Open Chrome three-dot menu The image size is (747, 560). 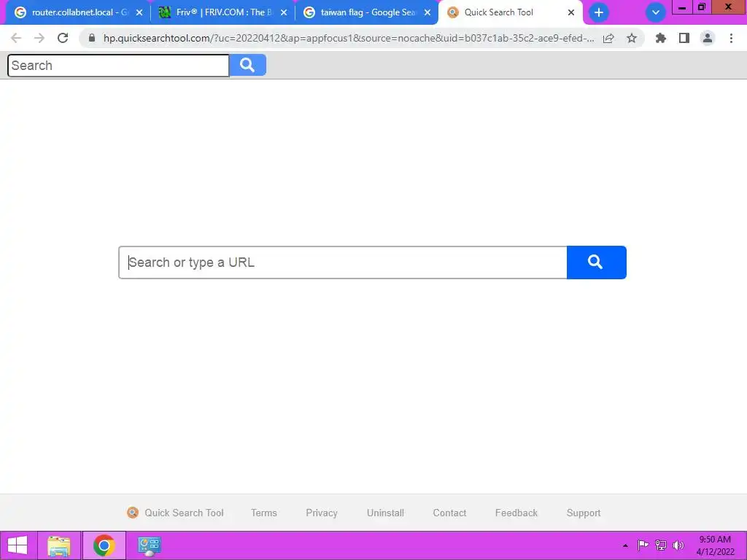731,38
